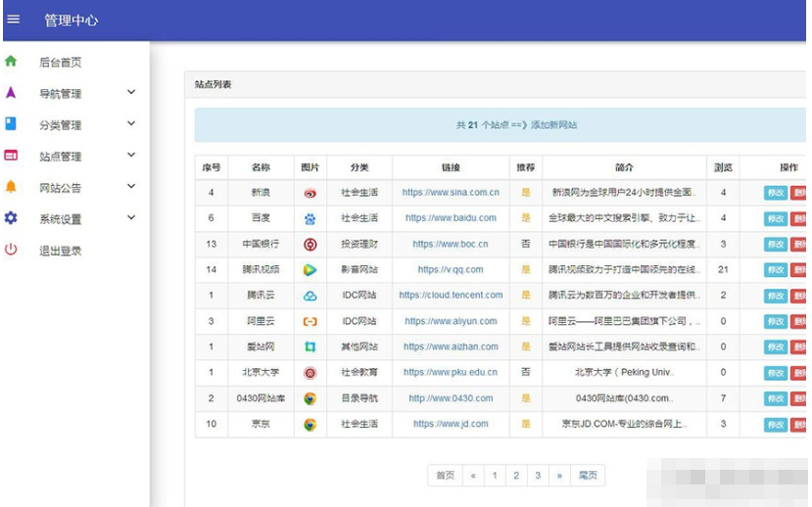Click 修改 button in the 腾讯视频 row
812x507 pixels.
(x=776, y=269)
